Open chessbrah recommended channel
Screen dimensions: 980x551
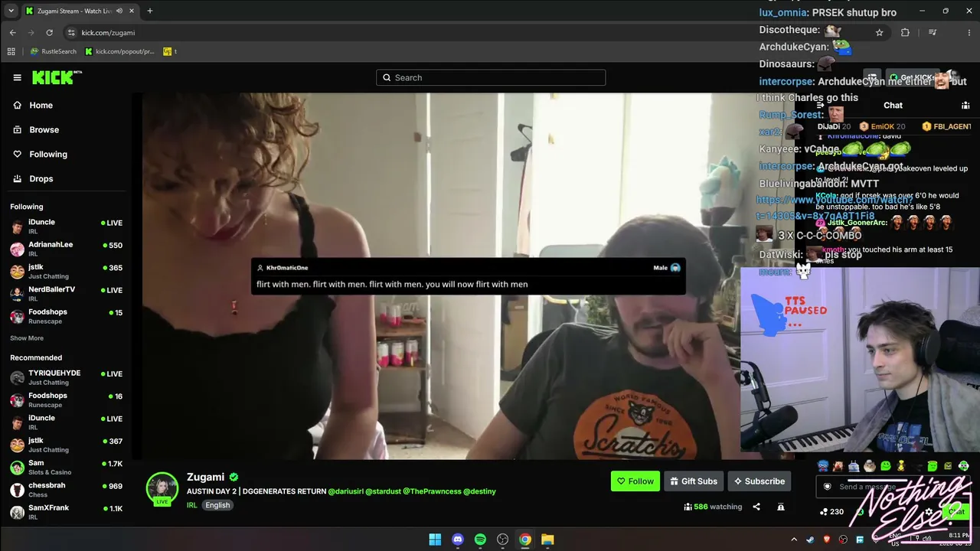(x=66, y=490)
